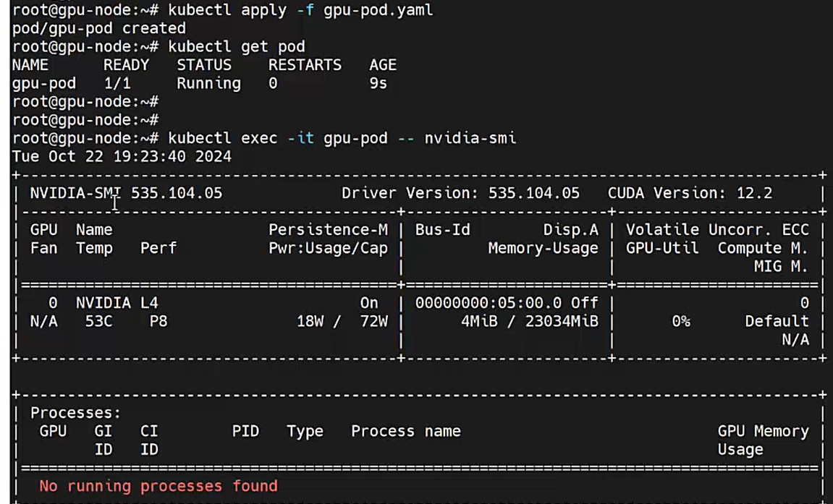Click the '4MiB / 23034MiB' memory usage value
The width and height of the screenshot is (833, 504).
tap(530, 322)
